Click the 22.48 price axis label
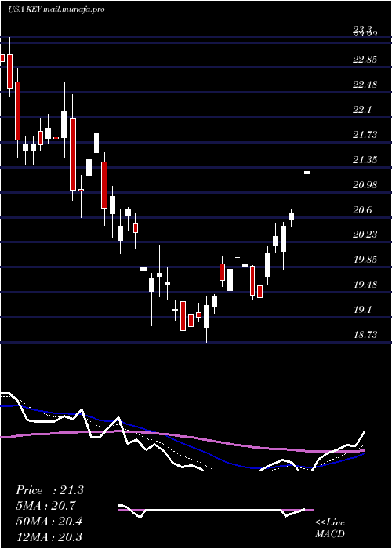This screenshot has height=549, width=392. (x=365, y=85)
